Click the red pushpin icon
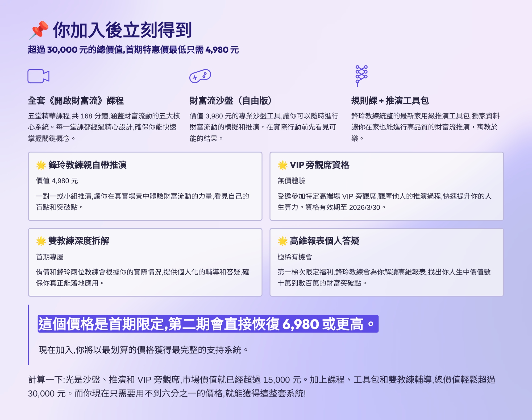Viewport: 532px width, 420px height. tap(39, 30)
